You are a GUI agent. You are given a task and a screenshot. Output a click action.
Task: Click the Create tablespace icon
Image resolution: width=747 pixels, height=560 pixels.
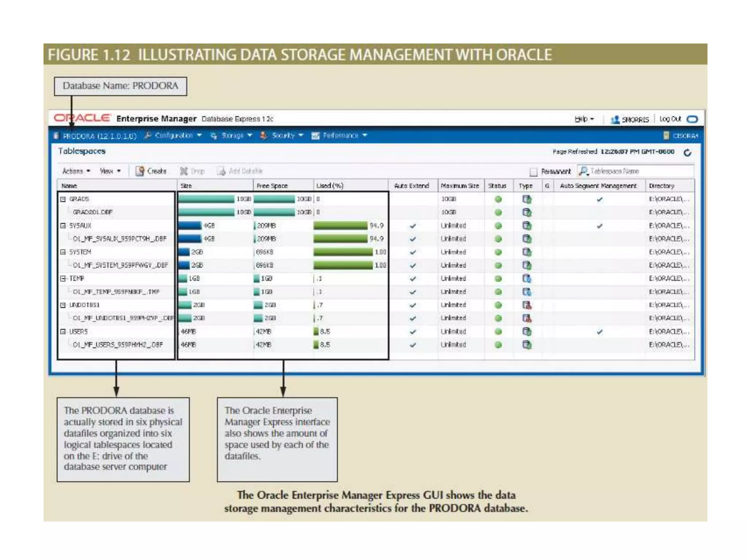coord(140,171)
